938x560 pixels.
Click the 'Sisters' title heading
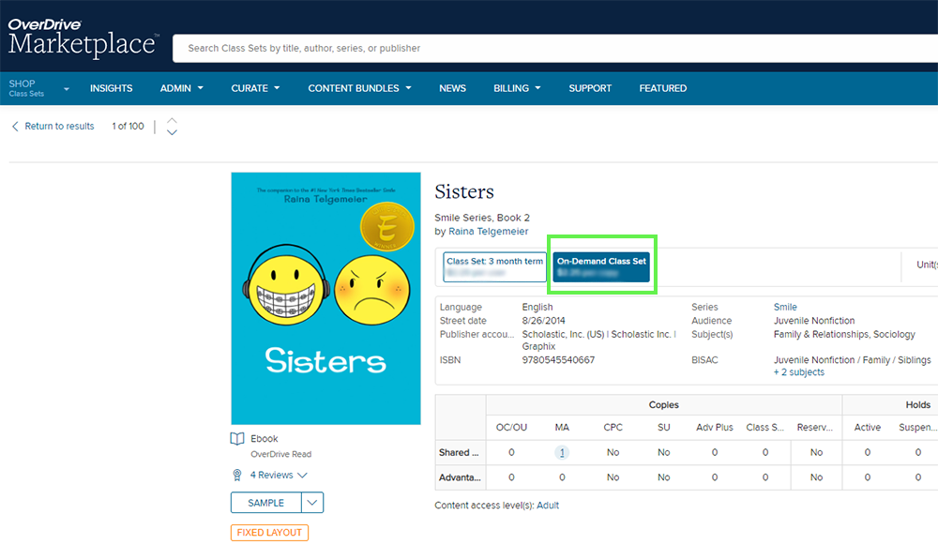pyautogui.click(x=464, y=191)
